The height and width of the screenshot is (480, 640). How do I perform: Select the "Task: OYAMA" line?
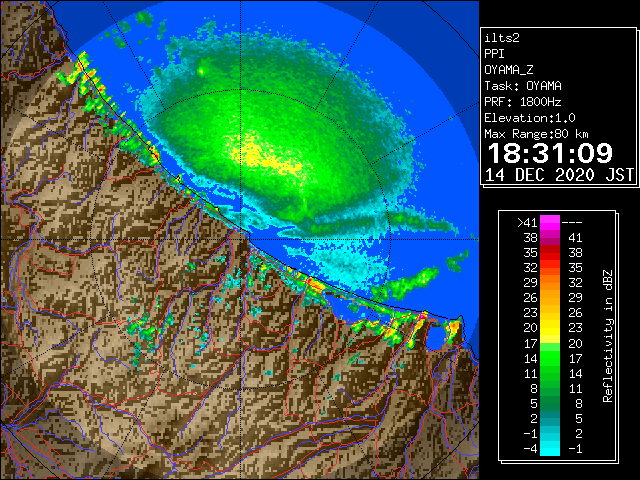(x=523, y=86)
